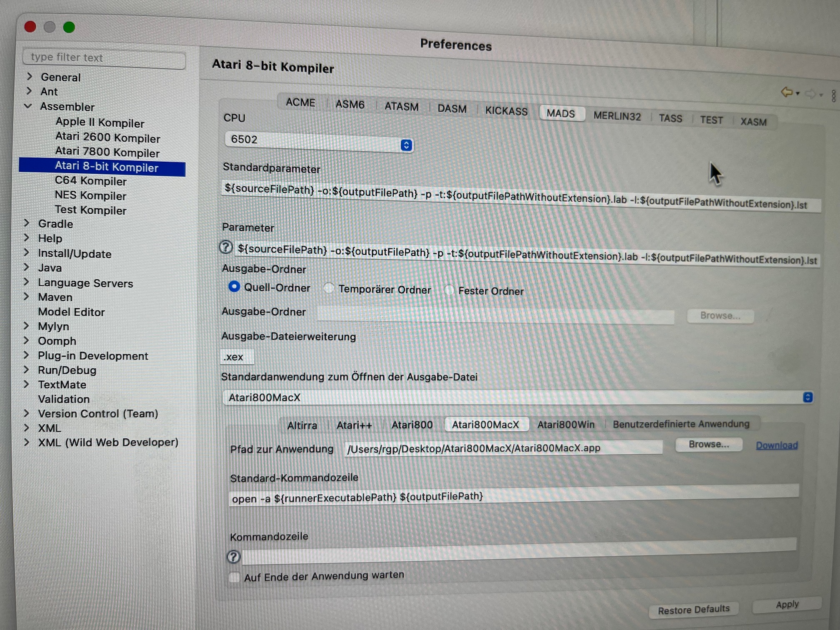Viewport: 840px width, 630px height.
Task: Select the Quell-Ordner radio button
Action: (x=234, y=287)
